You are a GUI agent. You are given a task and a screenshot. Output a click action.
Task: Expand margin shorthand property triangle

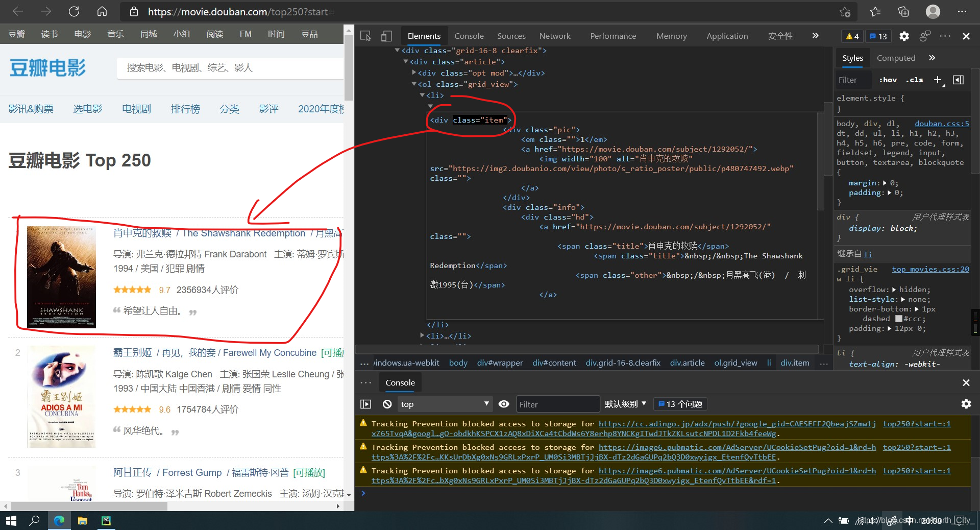[x=885, y=183]
